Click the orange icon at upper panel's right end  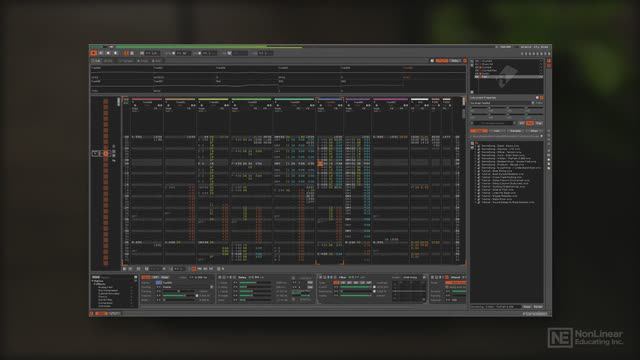(x=464, y=61)
